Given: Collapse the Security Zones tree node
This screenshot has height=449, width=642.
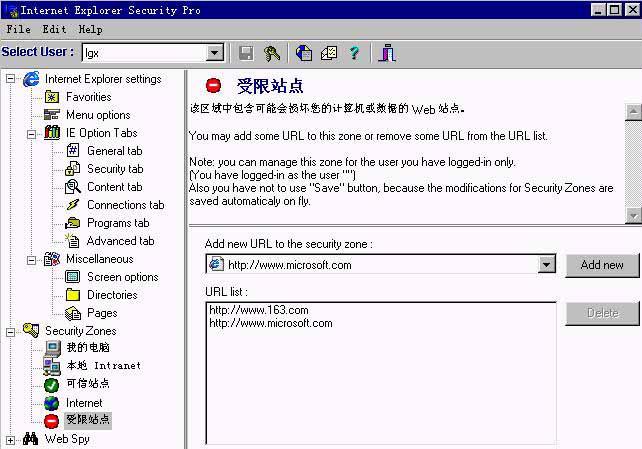Looking at the screenshot, I should [x=11, y=331].
